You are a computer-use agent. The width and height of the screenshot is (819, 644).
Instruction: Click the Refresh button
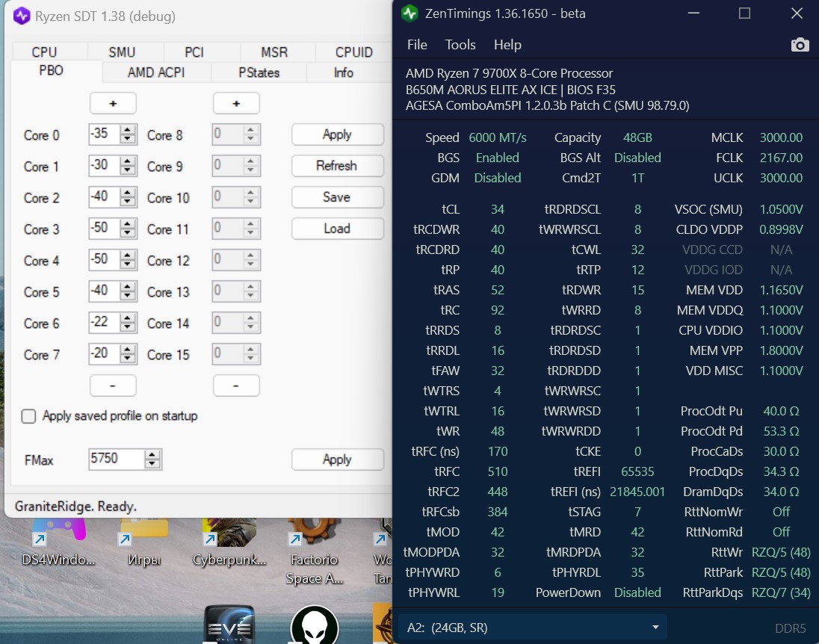[x=338, y=166]
